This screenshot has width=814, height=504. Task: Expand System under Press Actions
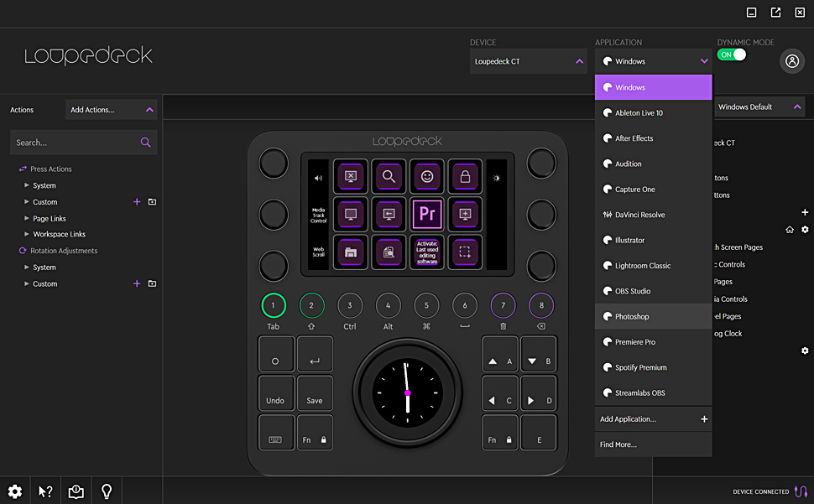coord(27,185)
